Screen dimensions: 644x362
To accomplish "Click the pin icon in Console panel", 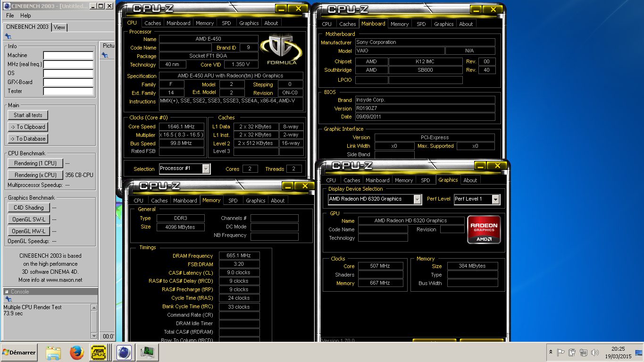I will tap(8, 299).
